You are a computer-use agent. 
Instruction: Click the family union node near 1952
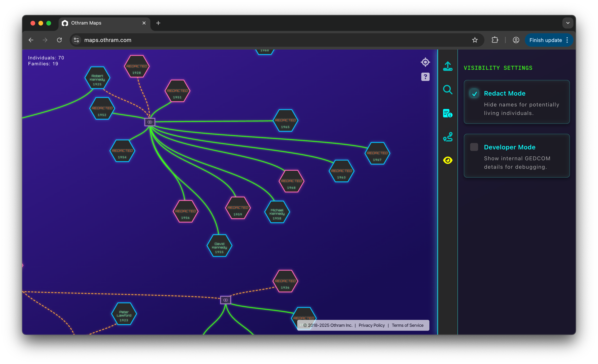pyautogui.click(x=150, y=122)
